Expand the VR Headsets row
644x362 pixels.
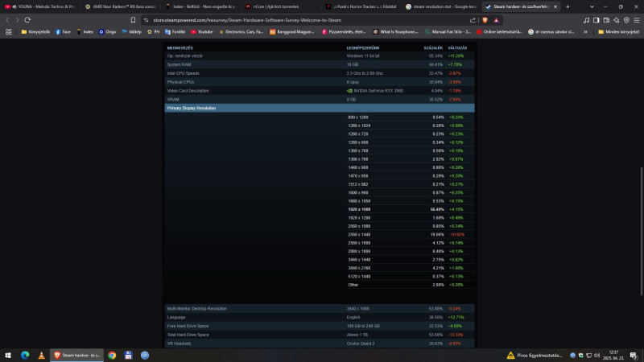(x=320, y=343)
